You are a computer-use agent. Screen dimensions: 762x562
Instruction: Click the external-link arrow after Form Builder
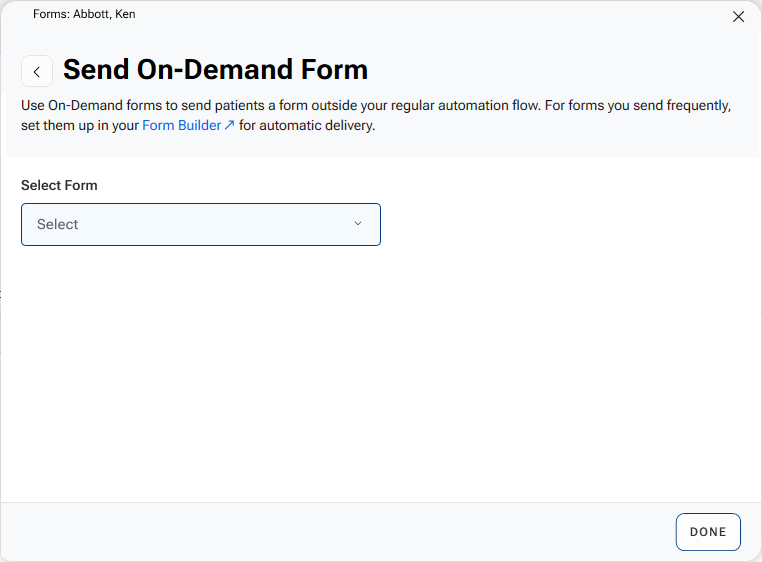coord(230,126)
